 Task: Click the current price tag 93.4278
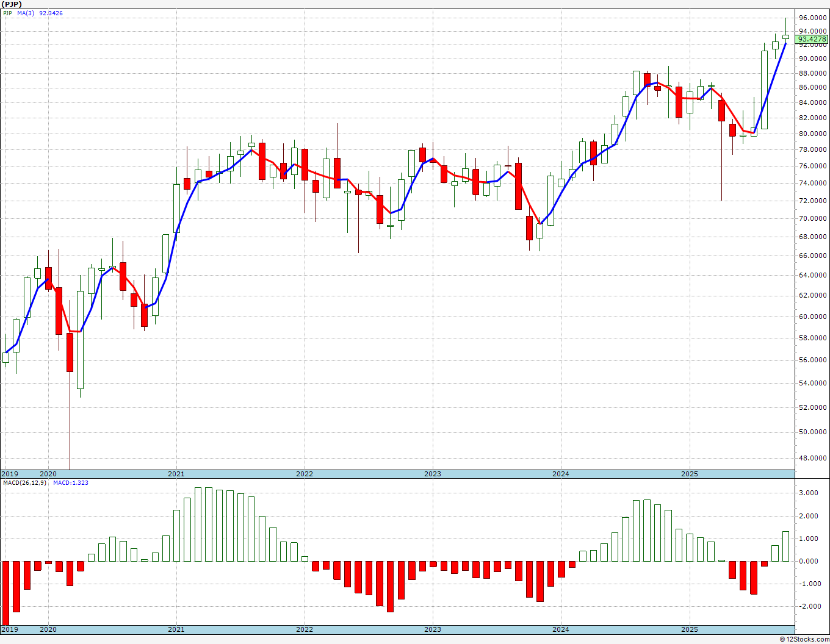tap(812, 39)
